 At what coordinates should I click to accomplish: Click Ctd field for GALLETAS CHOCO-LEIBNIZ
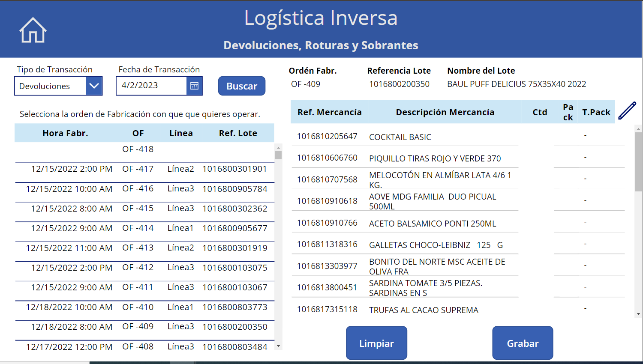536,245
